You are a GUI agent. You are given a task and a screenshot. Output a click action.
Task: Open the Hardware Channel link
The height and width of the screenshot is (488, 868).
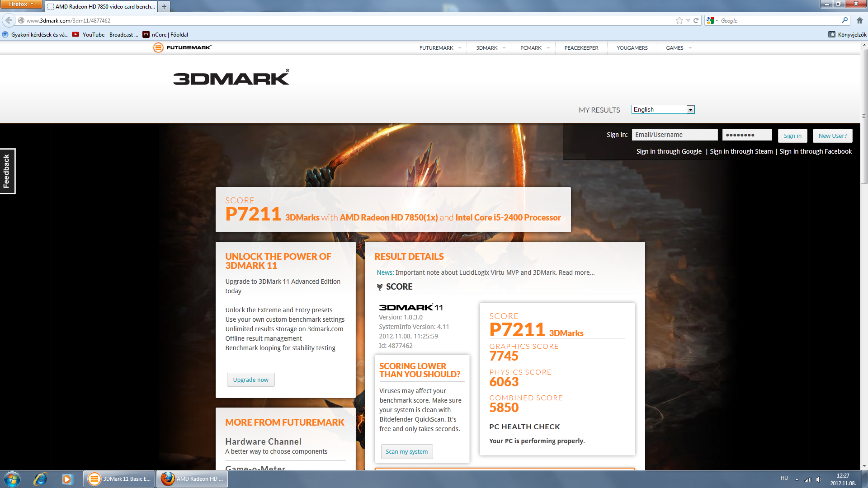263,441
